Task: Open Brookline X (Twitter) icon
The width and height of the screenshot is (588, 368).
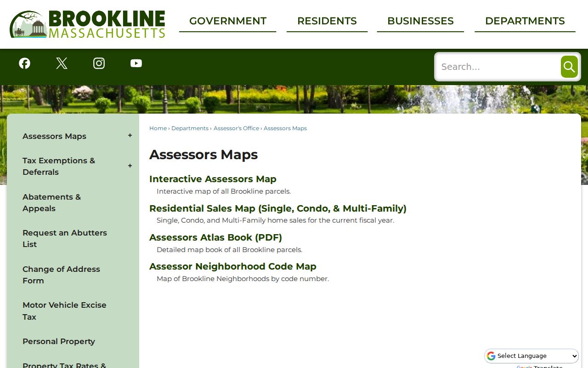Action: pos(62,63)
